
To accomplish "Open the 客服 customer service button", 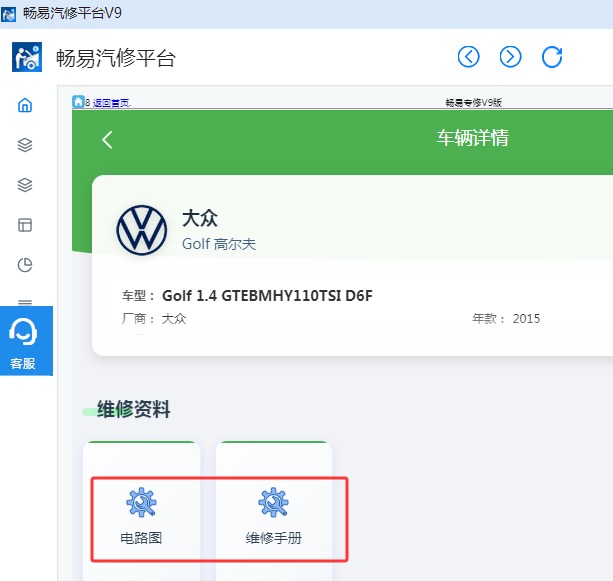I will pyautogui.click(x=26, y=341).
